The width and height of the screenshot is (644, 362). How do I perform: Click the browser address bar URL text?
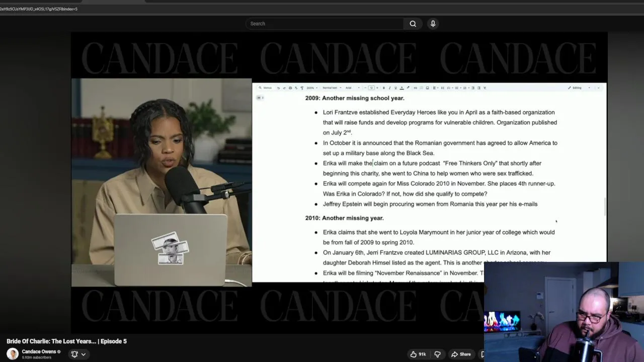pos(39,9)
